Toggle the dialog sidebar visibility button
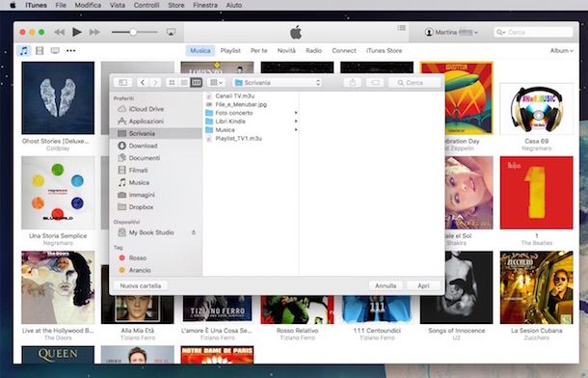This screenshot has height=378, width=588. (123, 83)
